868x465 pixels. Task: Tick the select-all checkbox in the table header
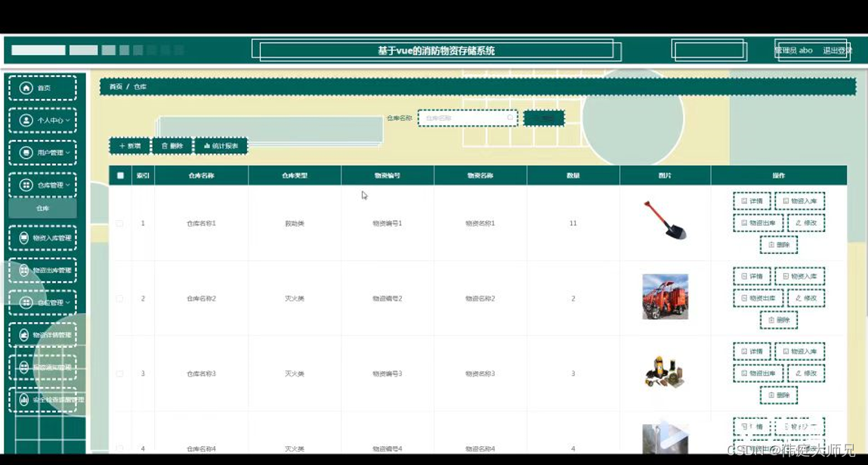click(x=120, y=175)
